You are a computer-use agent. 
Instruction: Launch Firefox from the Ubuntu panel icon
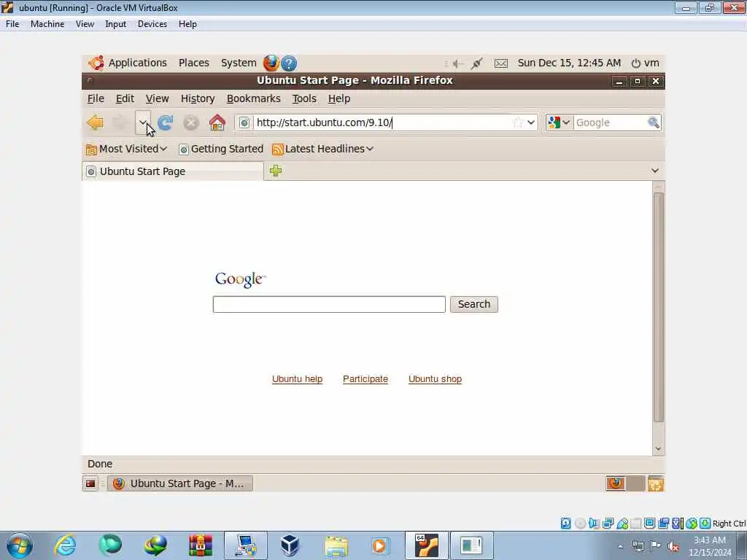[271, 63]
